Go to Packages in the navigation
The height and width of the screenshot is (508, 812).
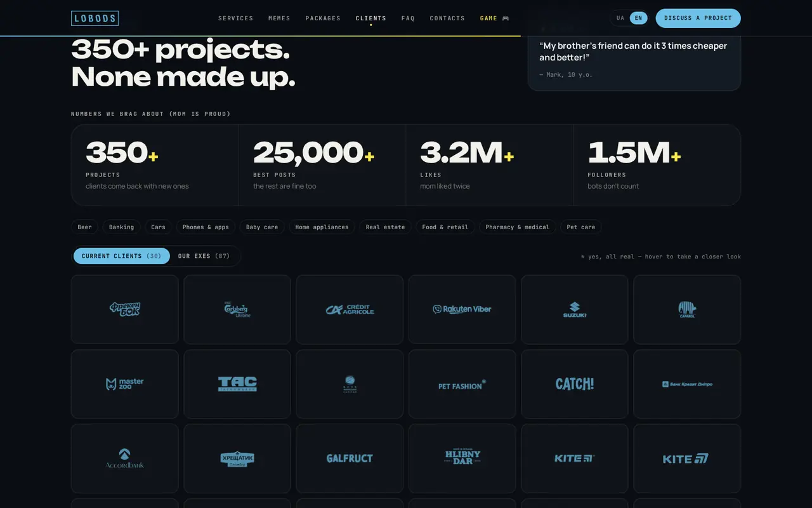click(323, 18)
